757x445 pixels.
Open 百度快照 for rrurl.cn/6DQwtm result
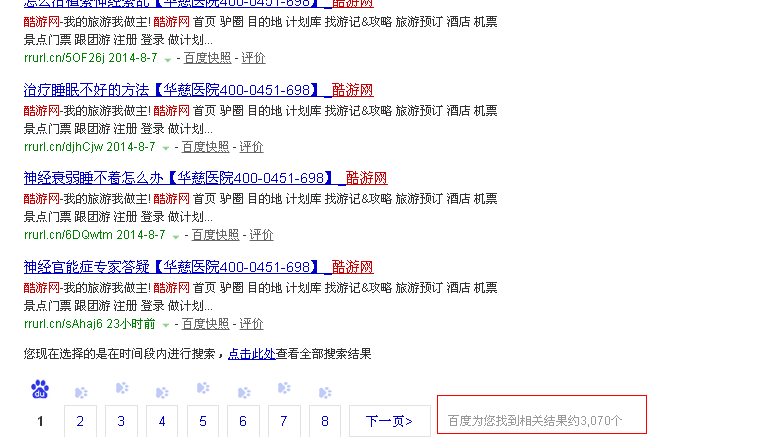pos(215,235)
